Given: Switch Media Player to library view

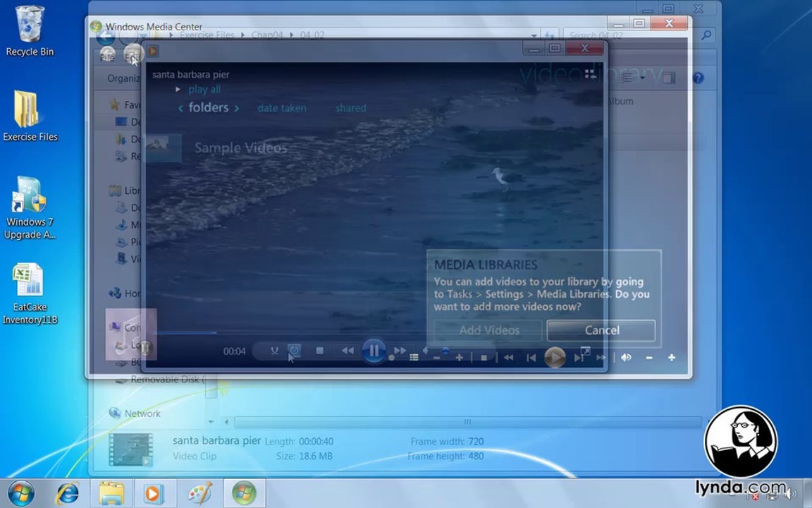Looking at the screenshot, I should (591, 74).
